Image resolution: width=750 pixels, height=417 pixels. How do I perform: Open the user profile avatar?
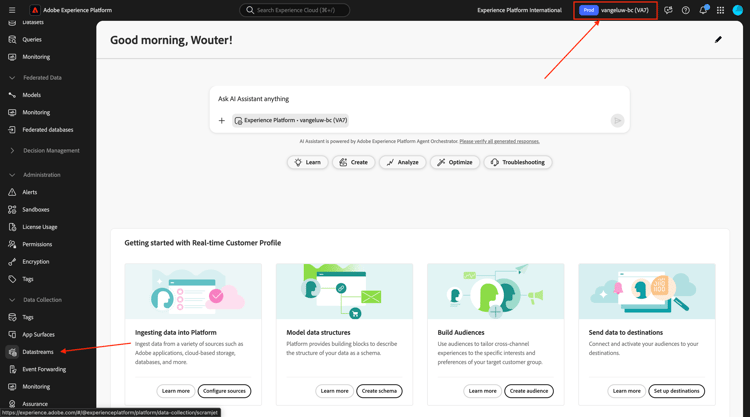pyautogui.click(x=738, y=10)
